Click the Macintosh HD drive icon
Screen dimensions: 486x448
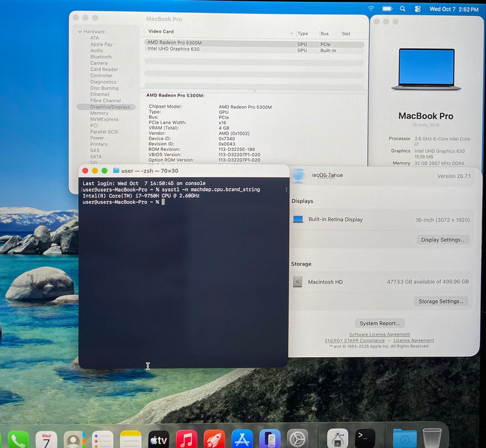coord(297,282)
